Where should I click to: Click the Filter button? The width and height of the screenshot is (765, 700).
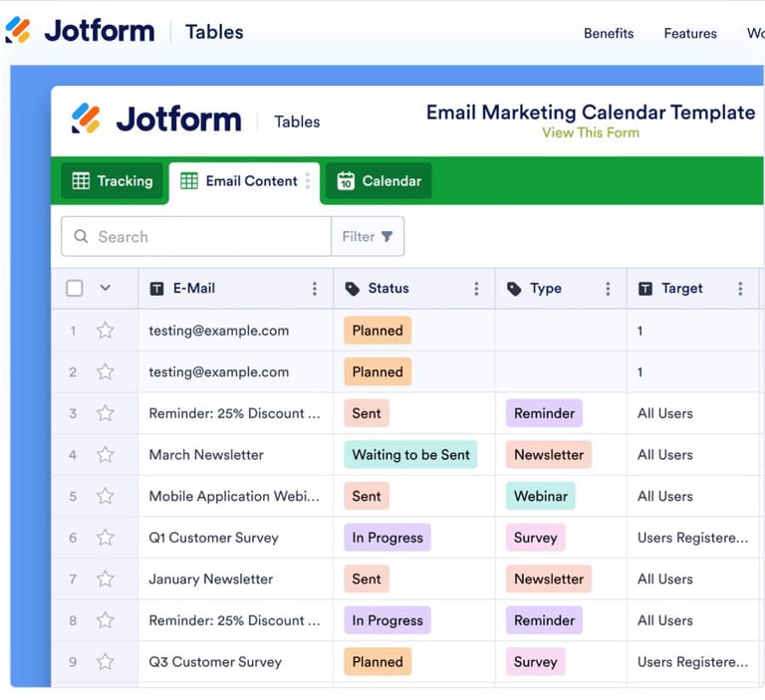coord(368,237)
